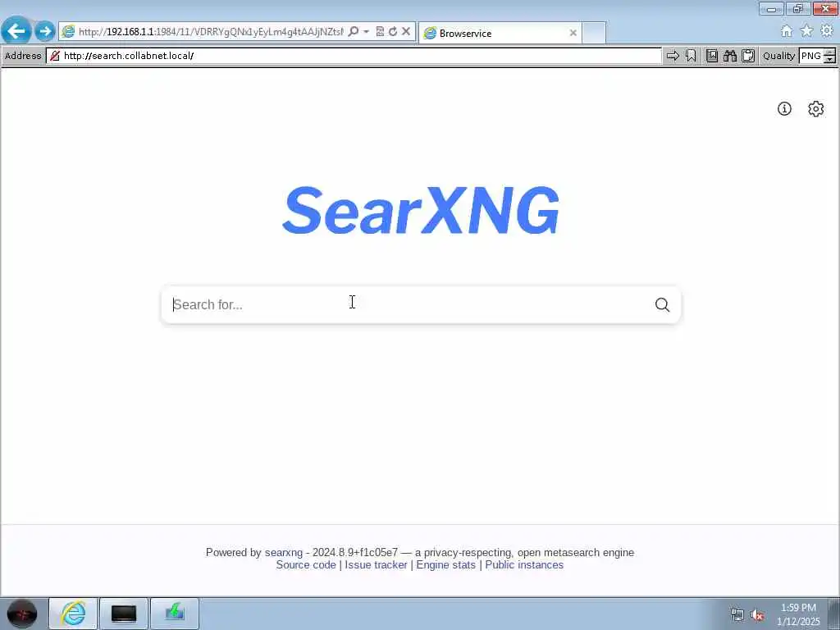Click the Browservice bookmark icon
This screenshot has height=630, width=840.
pos(691,56)
